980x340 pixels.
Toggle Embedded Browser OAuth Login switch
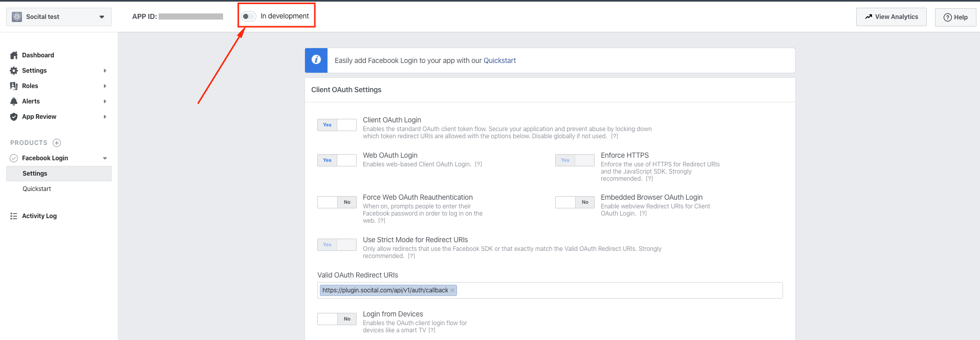[575, 202]
